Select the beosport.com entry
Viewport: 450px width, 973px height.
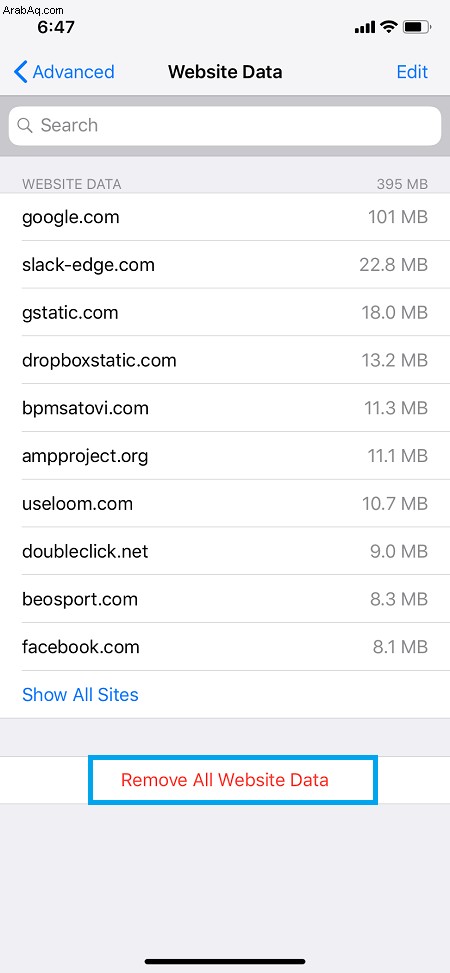point(225,599)
